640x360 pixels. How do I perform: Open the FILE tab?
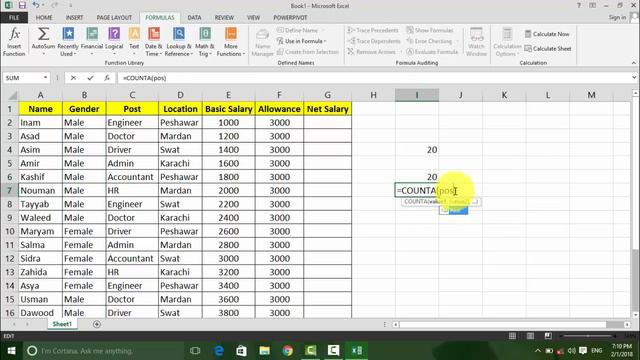click(14, 18)
